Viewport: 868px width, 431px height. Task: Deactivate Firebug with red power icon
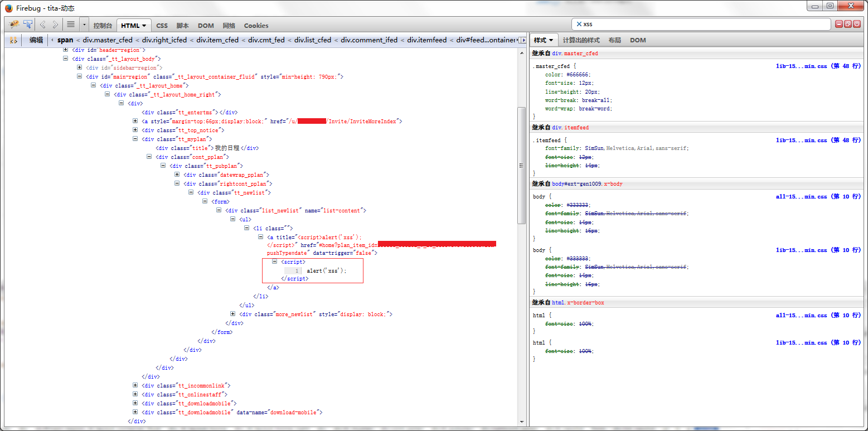(x=856, y=24)
